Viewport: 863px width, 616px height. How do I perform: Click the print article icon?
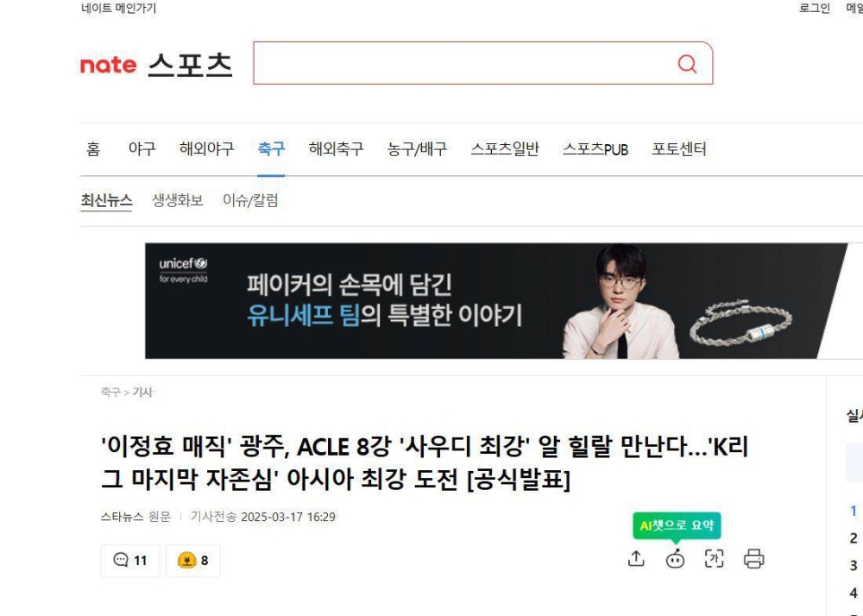pos(753,559)
